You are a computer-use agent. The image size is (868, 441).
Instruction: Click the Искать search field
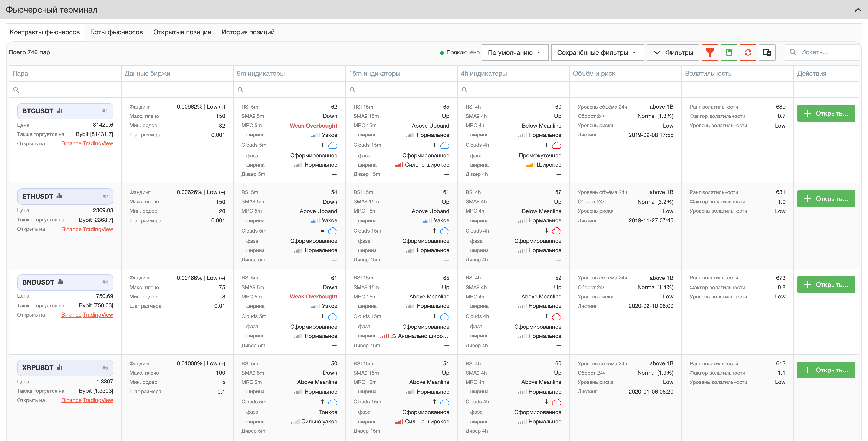pos(822,52)
